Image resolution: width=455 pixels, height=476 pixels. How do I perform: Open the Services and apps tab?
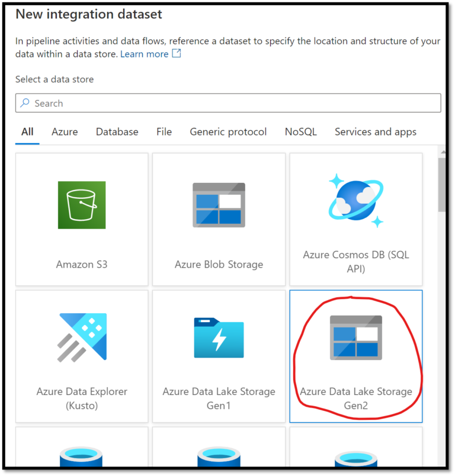point(376,132)
